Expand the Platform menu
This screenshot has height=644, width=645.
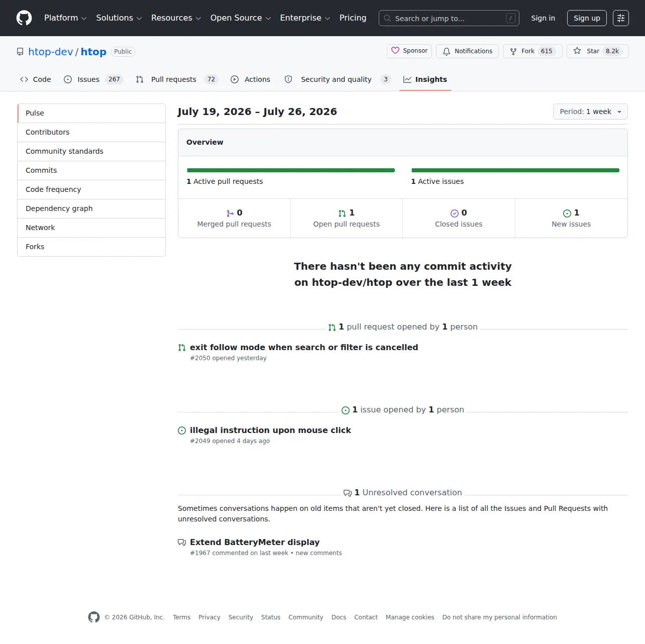click(x=65, y=18)
